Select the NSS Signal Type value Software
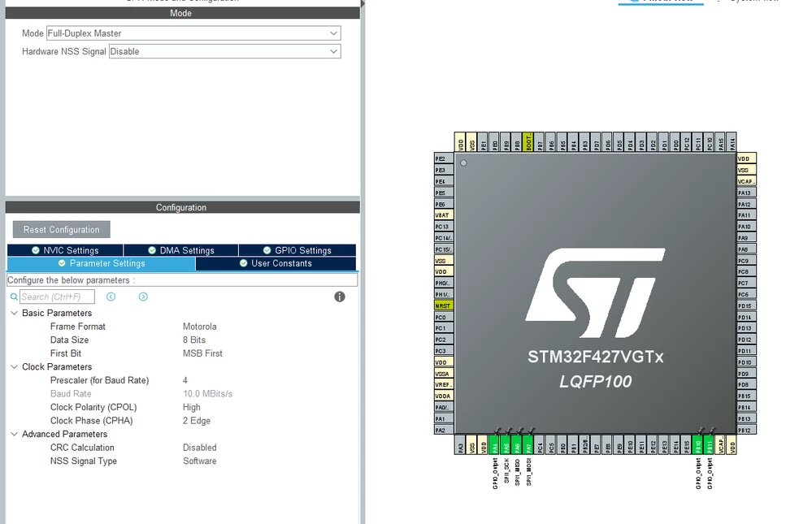Image resolution: width=812 pixels, height=524 pixels. pyautogui.click(x=199, y=461)
